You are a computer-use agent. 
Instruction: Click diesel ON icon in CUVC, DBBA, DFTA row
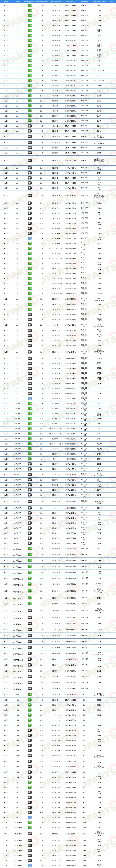pyautogui.click(x=30, y=756)
